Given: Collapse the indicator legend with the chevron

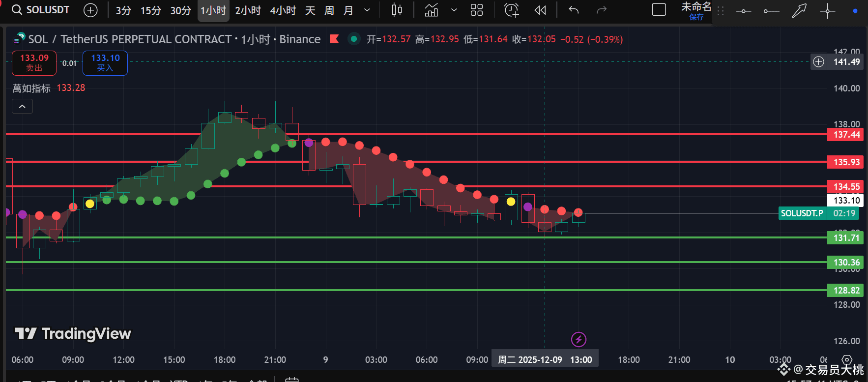Looking at the screenshot, I should tap(23, 106).
